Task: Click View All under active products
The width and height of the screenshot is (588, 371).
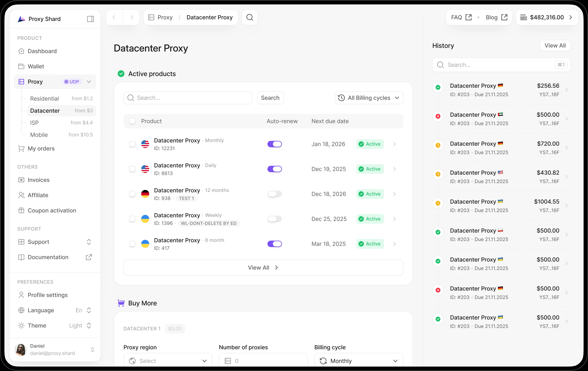Action: click(263, 268)
